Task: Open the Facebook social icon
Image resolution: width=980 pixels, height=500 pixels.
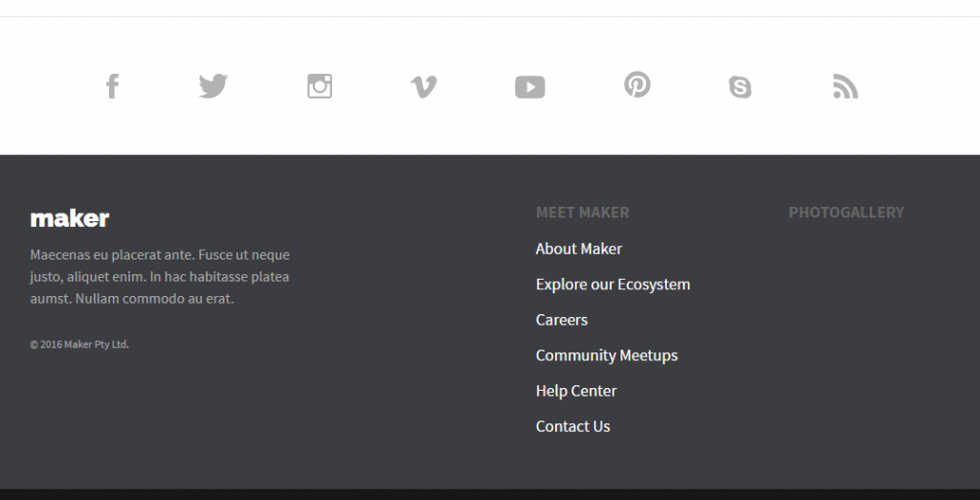Action: point(113,86)
